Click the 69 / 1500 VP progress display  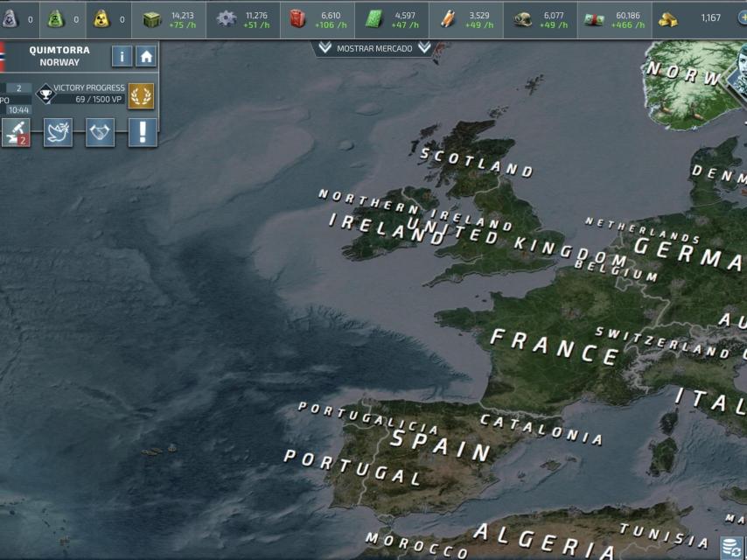tap(98, 99)
